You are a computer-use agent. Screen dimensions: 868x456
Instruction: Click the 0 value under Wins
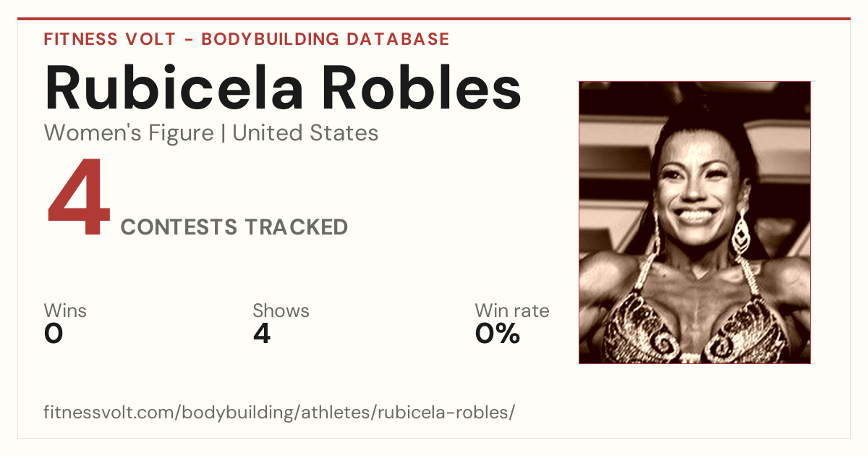[54, 334]
